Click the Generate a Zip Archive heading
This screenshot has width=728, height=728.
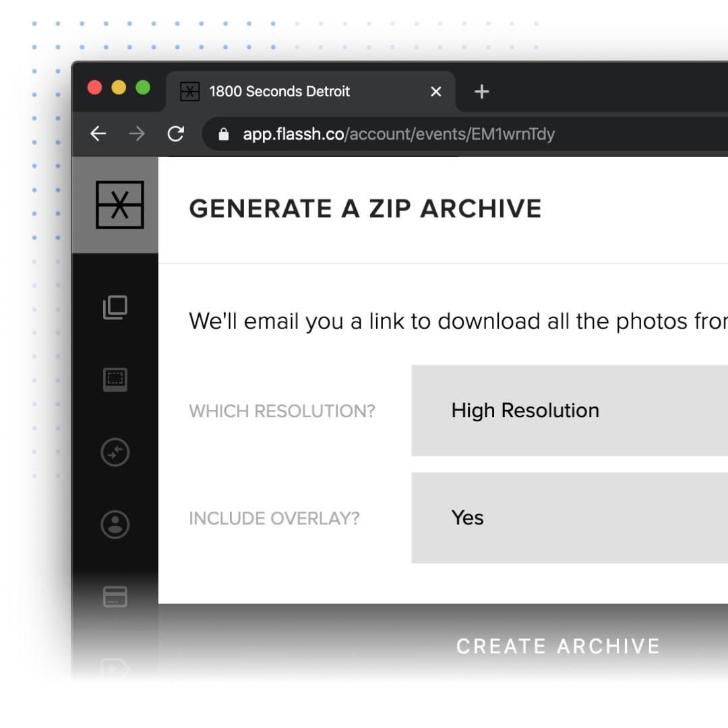(365, 208)
